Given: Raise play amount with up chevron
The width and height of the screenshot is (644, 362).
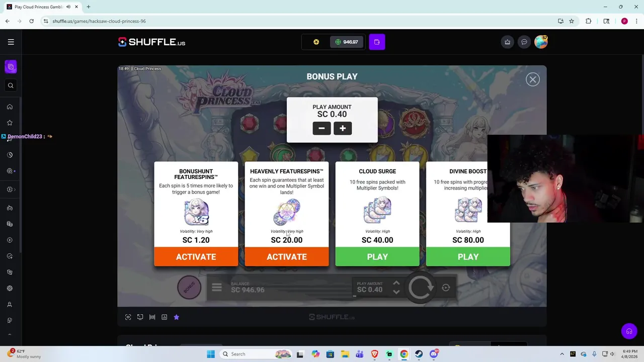Looking at the screenshot, I should pyautogui.click(x=396, y=284).
